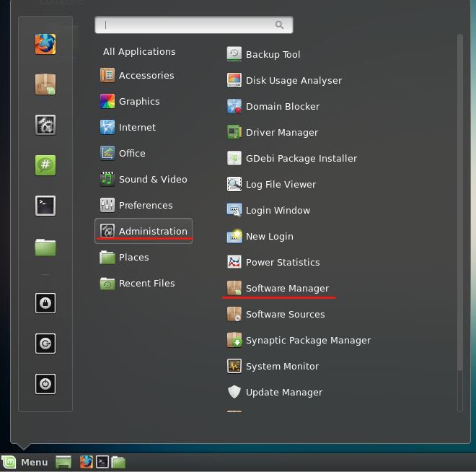The image size is (476, 472).
Task: Click Show Desktop icon on the panel
Action: [x=63, y=463]
